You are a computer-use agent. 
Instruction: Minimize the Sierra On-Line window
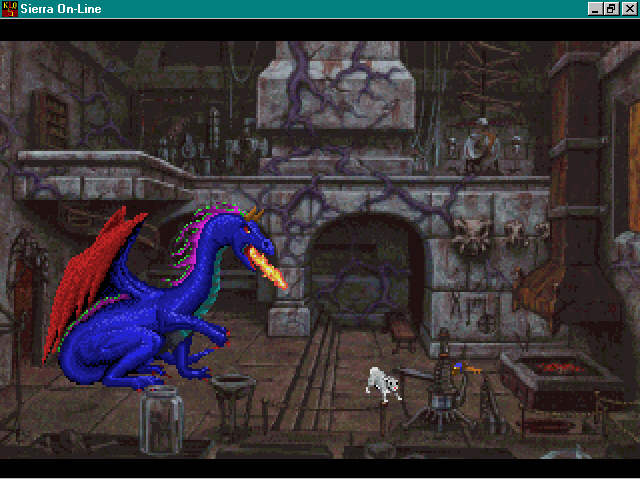(595, 9)
